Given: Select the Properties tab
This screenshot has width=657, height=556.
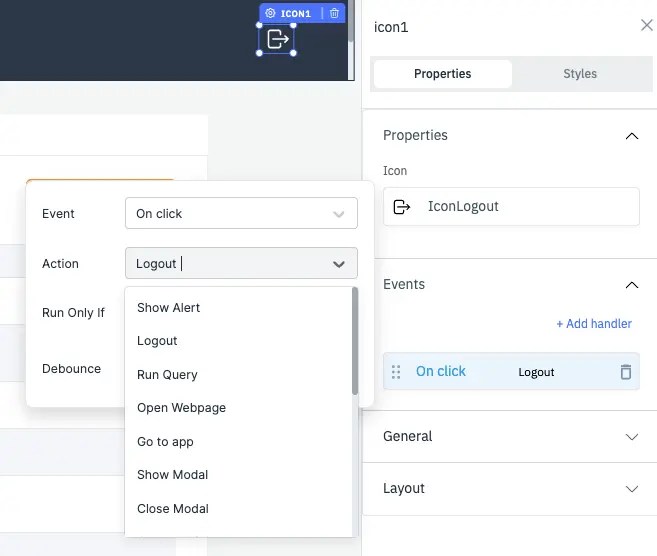Looking at the screenshot, I should (442, 74).
